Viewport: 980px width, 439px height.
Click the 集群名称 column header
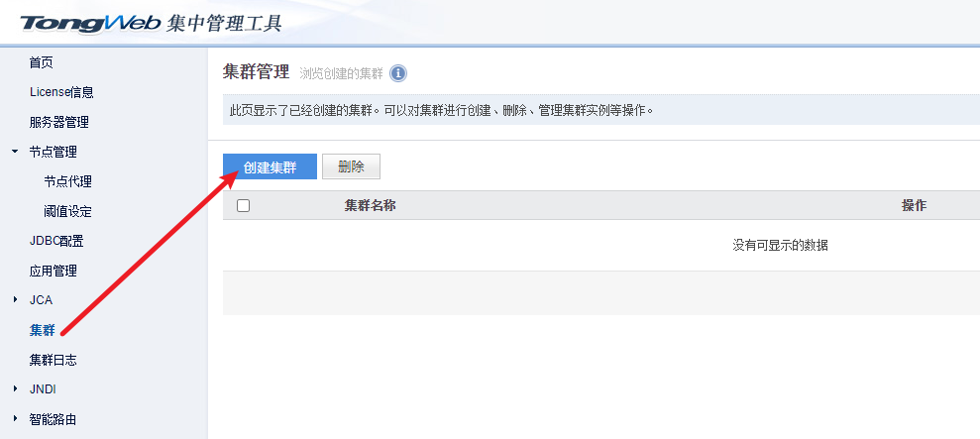click(370, 205)
